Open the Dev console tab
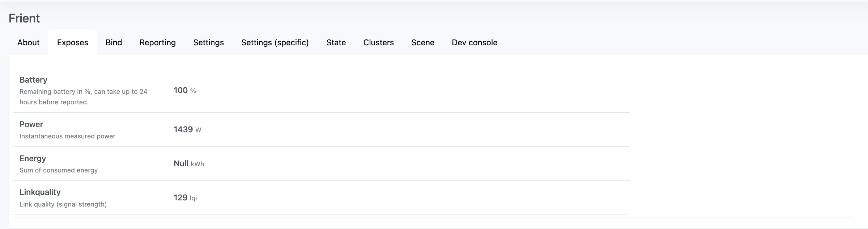 click(474, 42)
